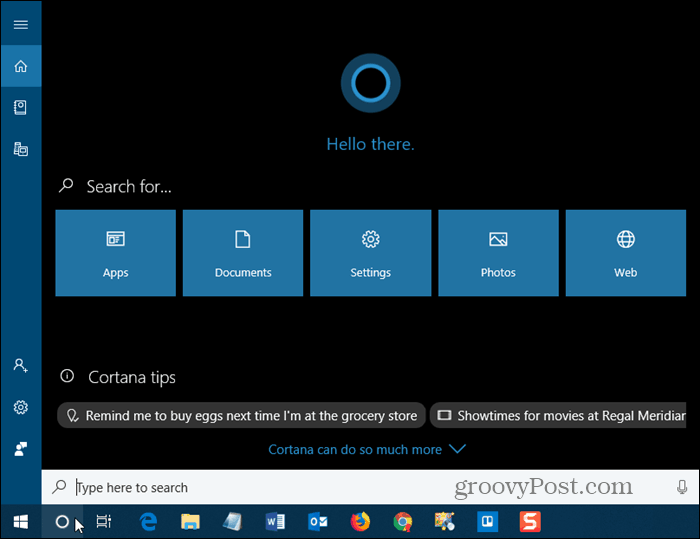Screen dimensions: 700x539
Task: Click the magnifier icon in search box
Action: click(x=59, y=487)
